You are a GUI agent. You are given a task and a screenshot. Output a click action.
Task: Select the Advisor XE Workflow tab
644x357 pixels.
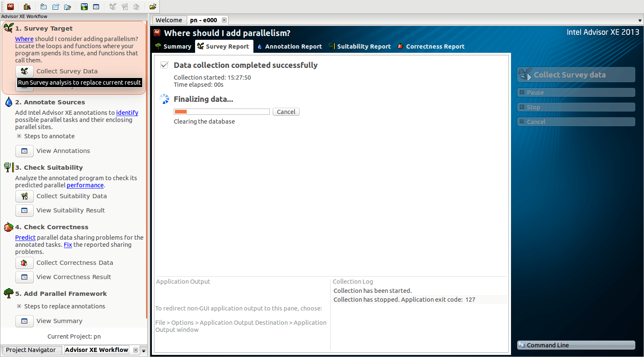96,350
